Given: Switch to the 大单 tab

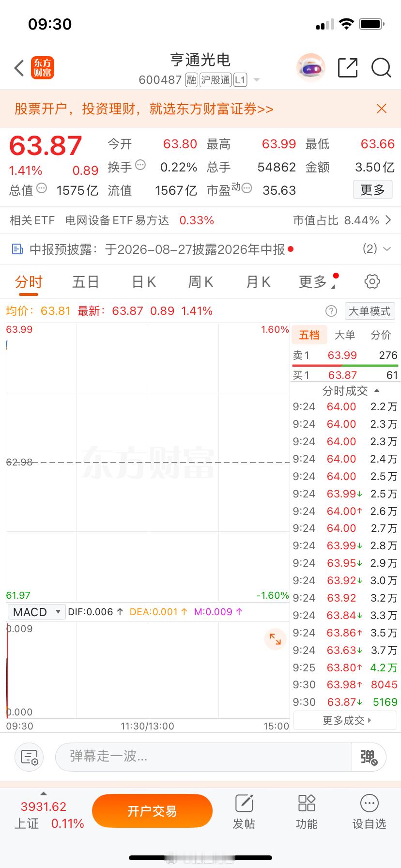Looking at the screenshot, I should (344, 335).
